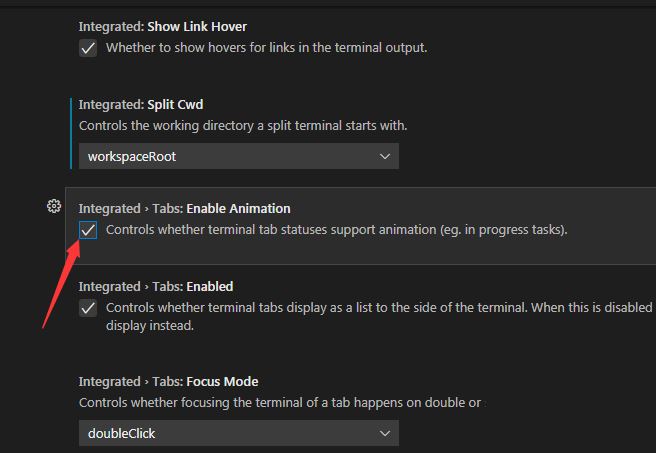Click the Focus Mode description text
The image size is (656, 453).
pos(280,402)
